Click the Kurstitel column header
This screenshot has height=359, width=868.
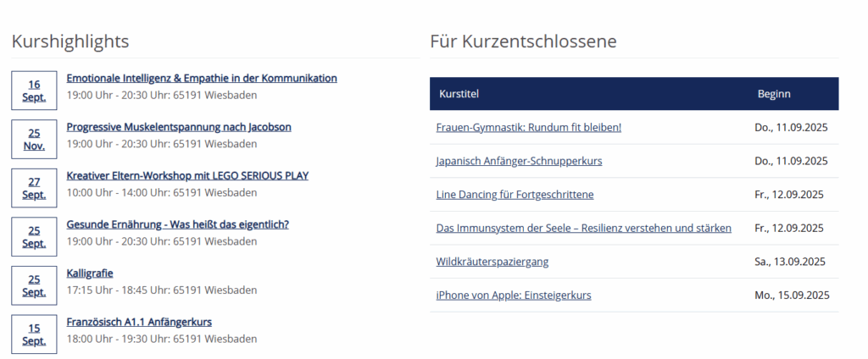(459, 94)
